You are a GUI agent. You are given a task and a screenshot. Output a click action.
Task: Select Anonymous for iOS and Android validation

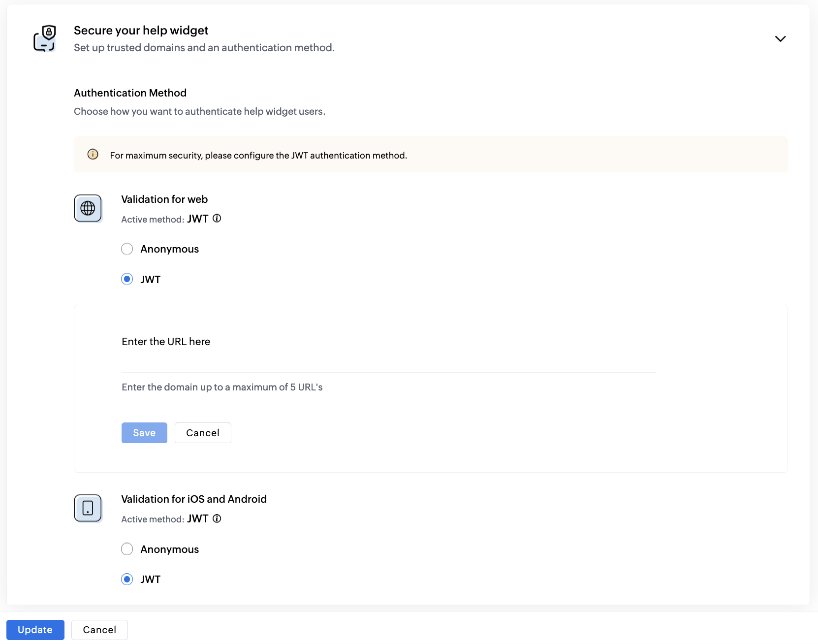tap(127, 549)
